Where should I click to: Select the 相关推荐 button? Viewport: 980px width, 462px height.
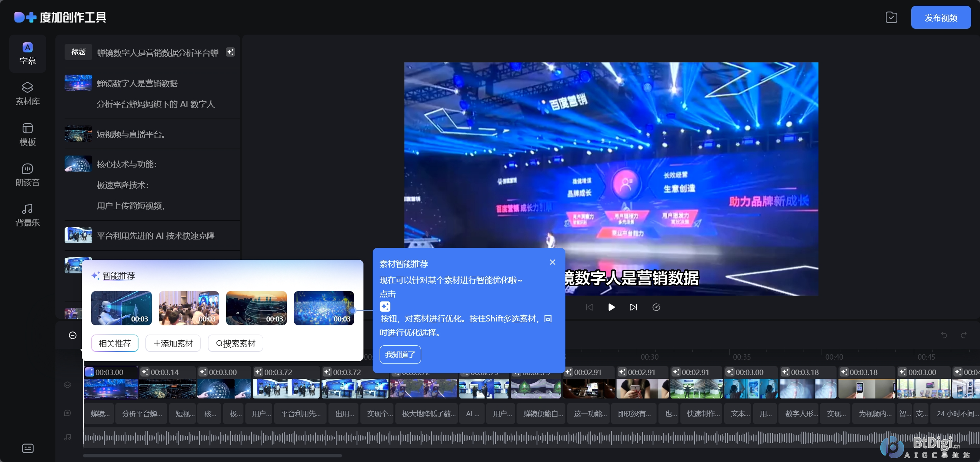115,343
